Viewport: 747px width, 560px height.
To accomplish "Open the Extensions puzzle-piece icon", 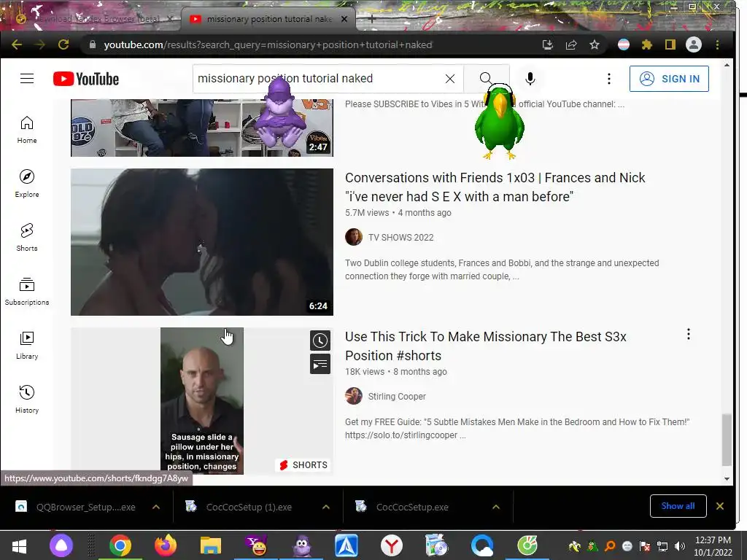I will point(646,44).
